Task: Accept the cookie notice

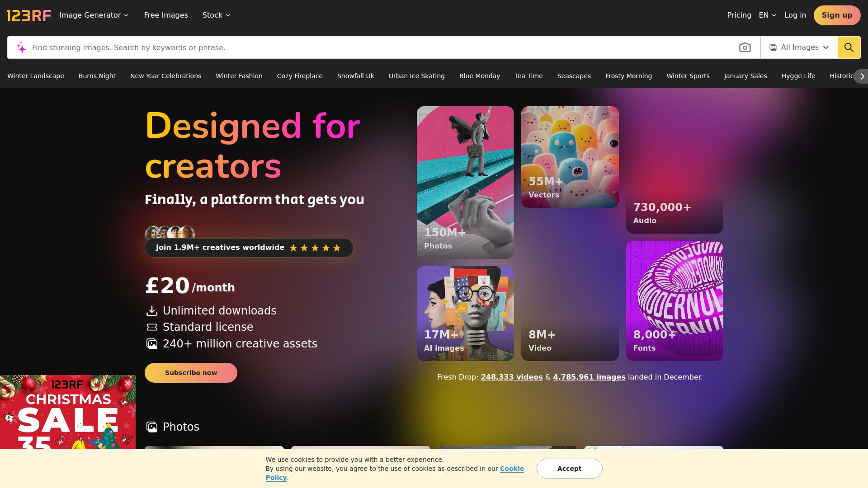Action: click(569, 469)
